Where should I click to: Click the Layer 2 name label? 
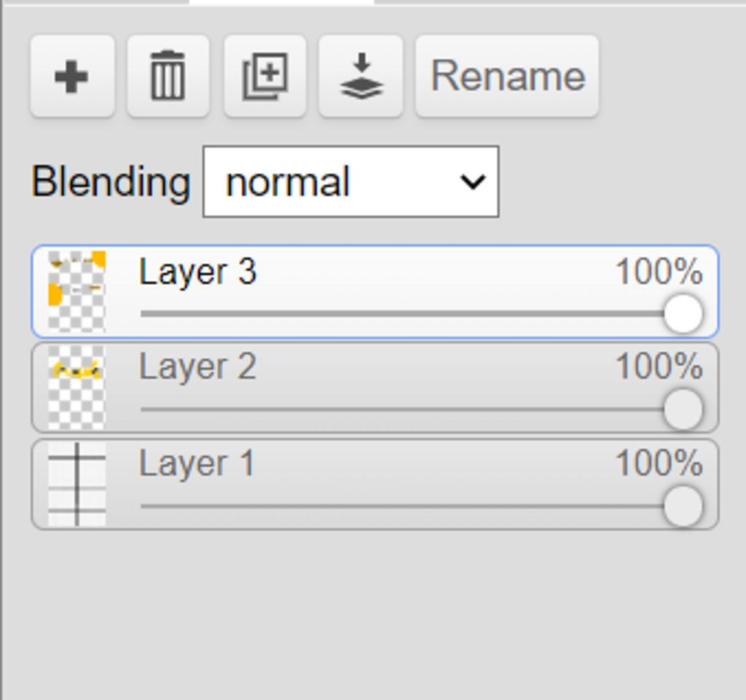tap(197, 367)
